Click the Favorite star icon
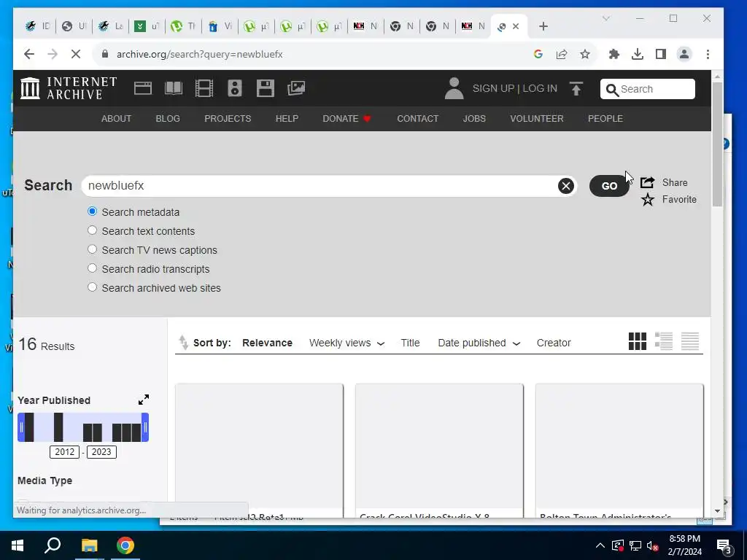The image size is (747, 560). pos(648,200)
